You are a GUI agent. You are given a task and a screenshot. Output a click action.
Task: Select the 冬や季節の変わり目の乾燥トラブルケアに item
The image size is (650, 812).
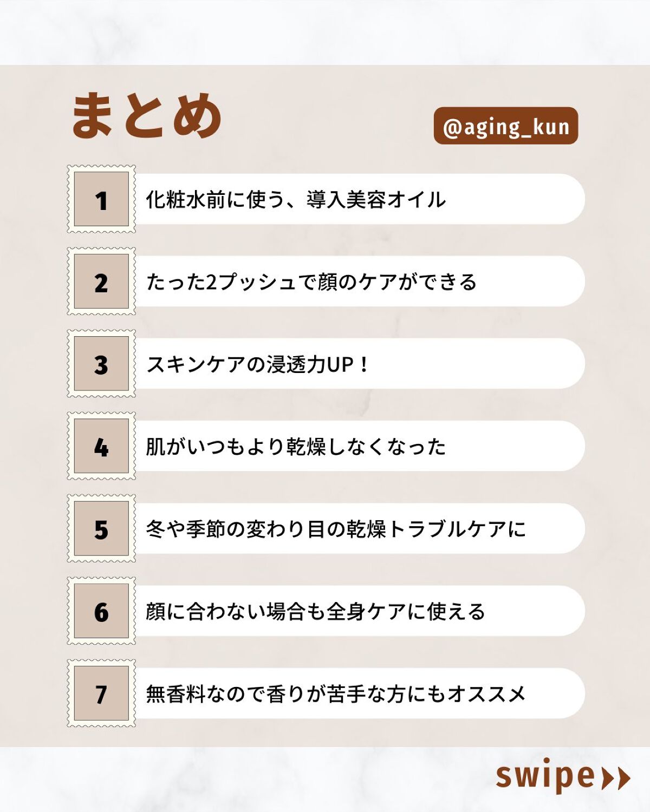click(x=336, y=529)
